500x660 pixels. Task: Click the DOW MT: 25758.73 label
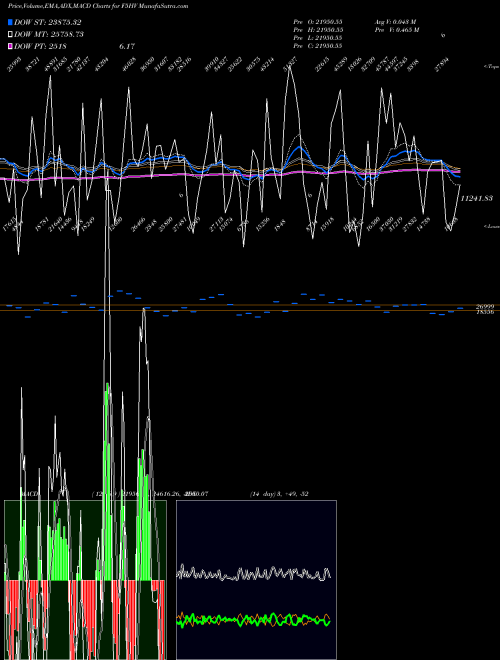[x=49, y=34]
